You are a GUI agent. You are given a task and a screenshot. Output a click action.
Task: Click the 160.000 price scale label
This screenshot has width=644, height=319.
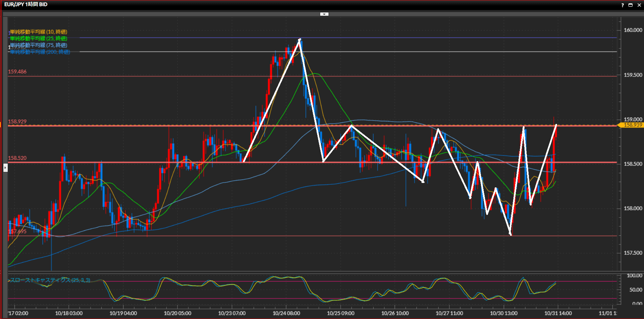coord(633,30)
